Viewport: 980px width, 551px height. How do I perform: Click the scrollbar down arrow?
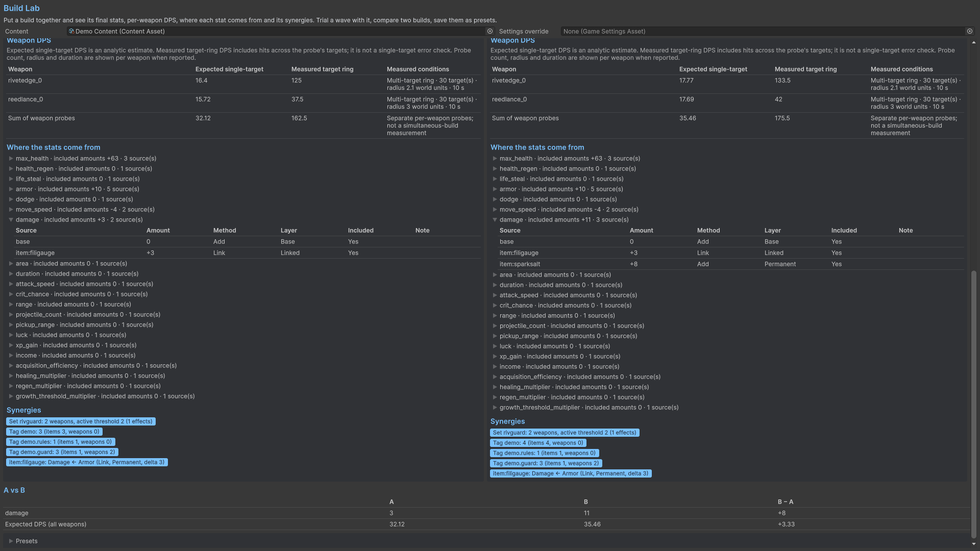pyautogui.click(x=973, y=544)
